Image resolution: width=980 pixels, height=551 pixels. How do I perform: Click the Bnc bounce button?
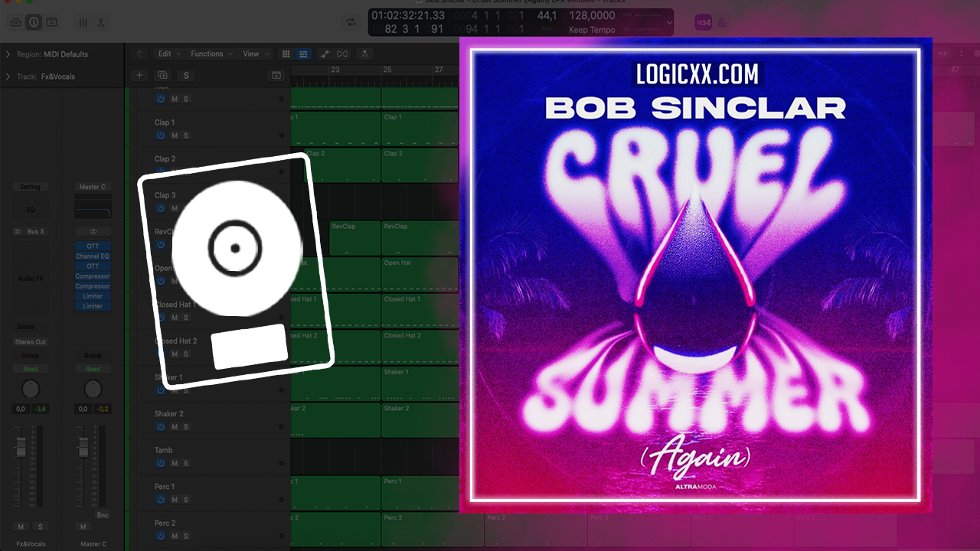pyautogui.click(x=103, y=515)
